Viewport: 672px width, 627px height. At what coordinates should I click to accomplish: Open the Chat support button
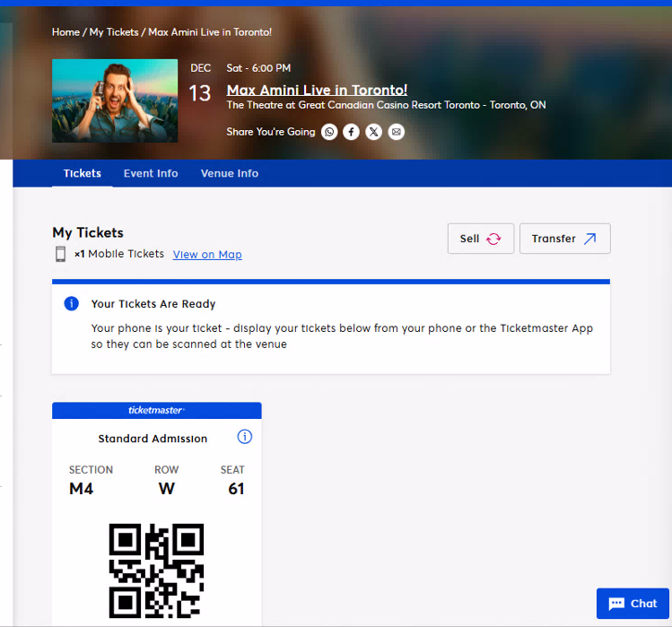coord(633,604)
